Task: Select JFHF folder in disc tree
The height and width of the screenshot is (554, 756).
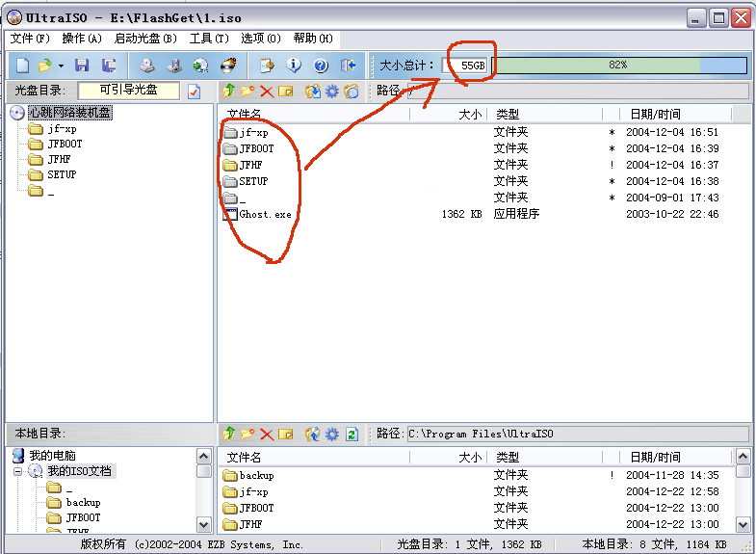Action: [59, 160]
